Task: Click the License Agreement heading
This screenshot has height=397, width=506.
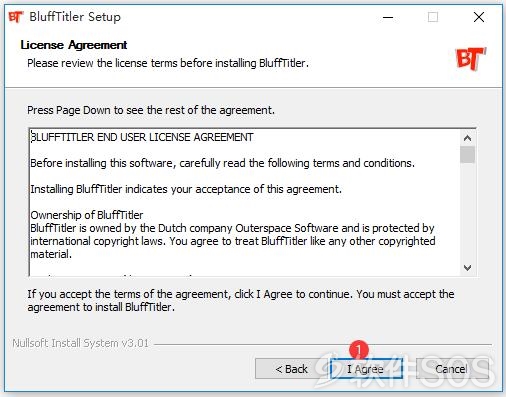Action: (74, 45)
